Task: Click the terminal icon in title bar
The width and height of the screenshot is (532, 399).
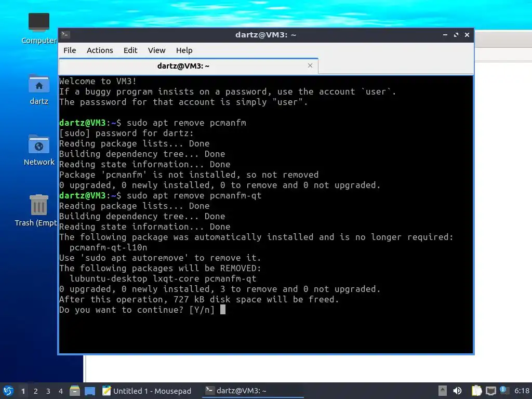Action: 65,35
